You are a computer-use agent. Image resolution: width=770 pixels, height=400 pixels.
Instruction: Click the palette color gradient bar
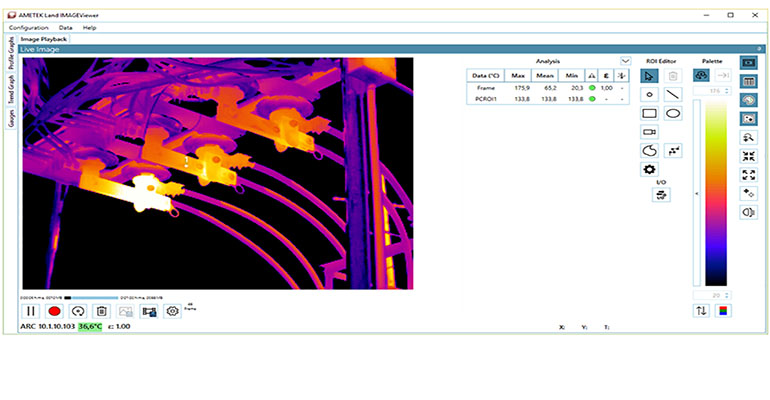click(x=716, y=193)
